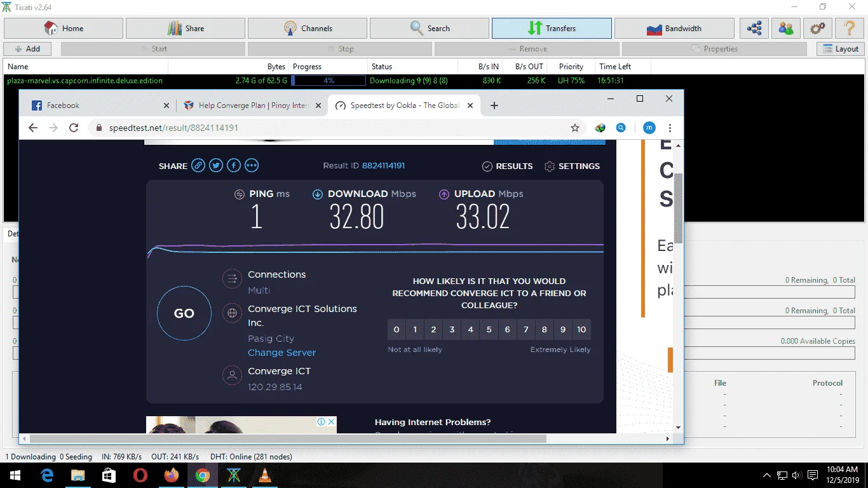Close the Help Converge Plan tab

click(x=318, y=105)
